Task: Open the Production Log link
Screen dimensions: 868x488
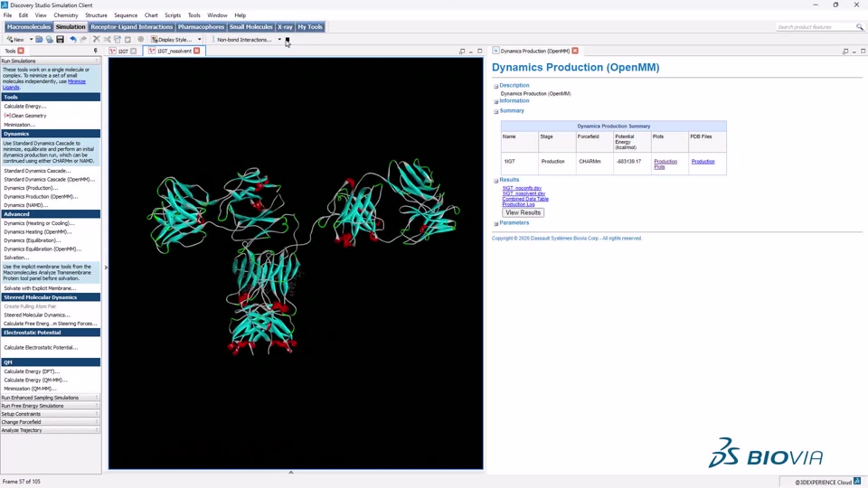Action: coord(518,204)
